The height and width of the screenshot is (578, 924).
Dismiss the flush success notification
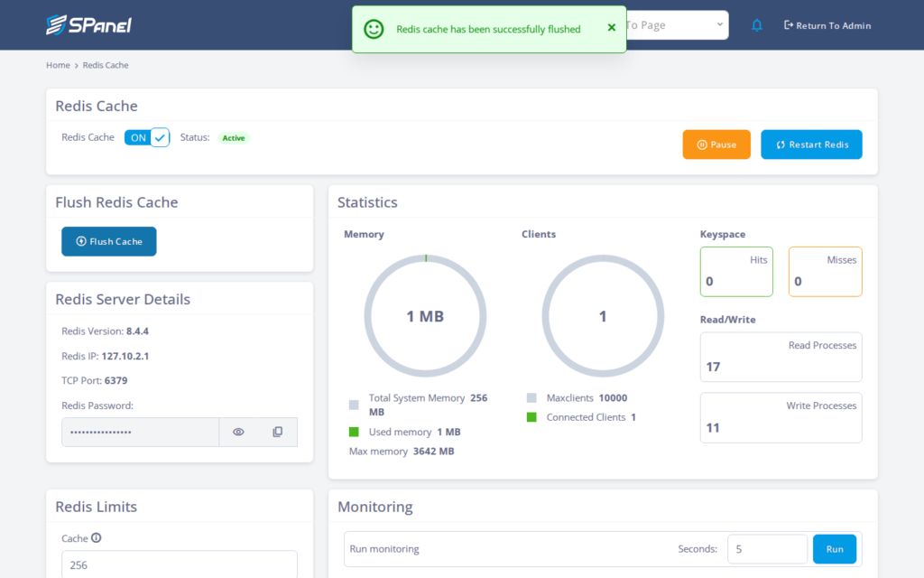click(612, 28)
